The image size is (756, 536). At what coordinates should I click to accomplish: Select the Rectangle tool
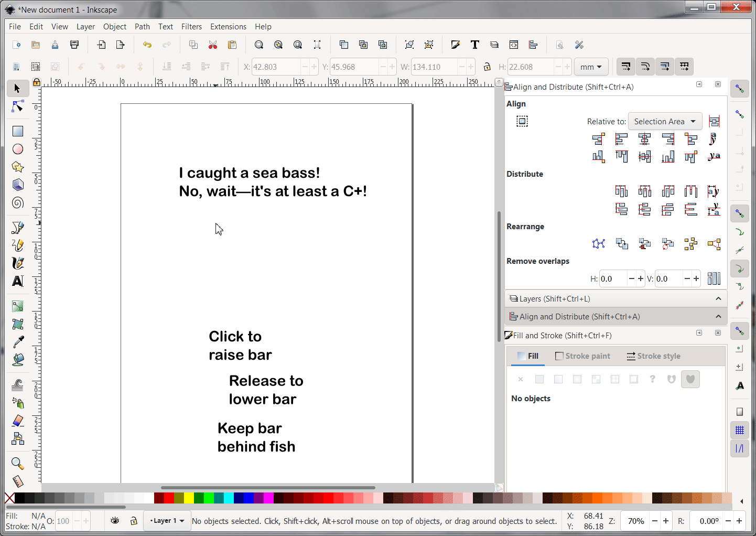tap(18, 131)
